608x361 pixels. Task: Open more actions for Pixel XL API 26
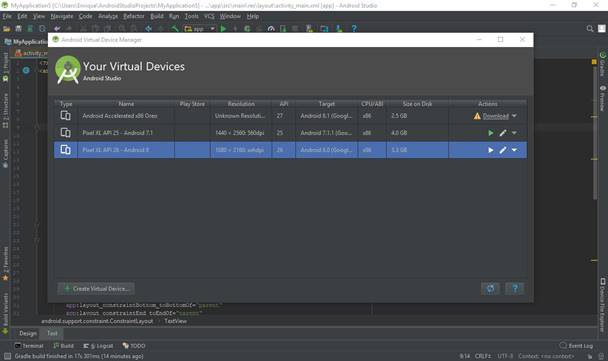tap(514, 150)
